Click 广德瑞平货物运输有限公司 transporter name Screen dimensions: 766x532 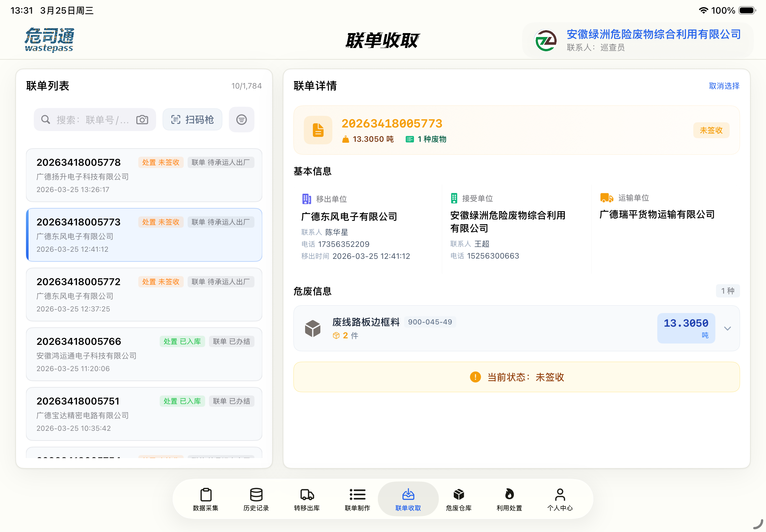[x=657, y=215]
